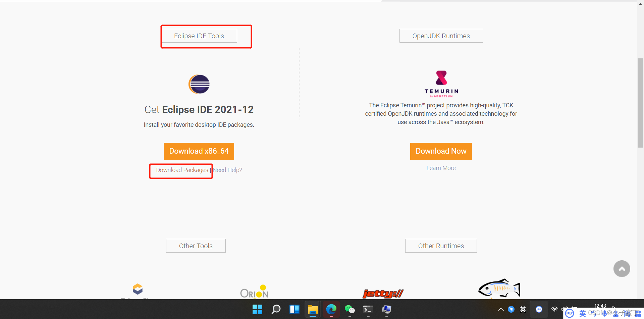Toggle the 英 input language indicator

click(x=523, y=309)
